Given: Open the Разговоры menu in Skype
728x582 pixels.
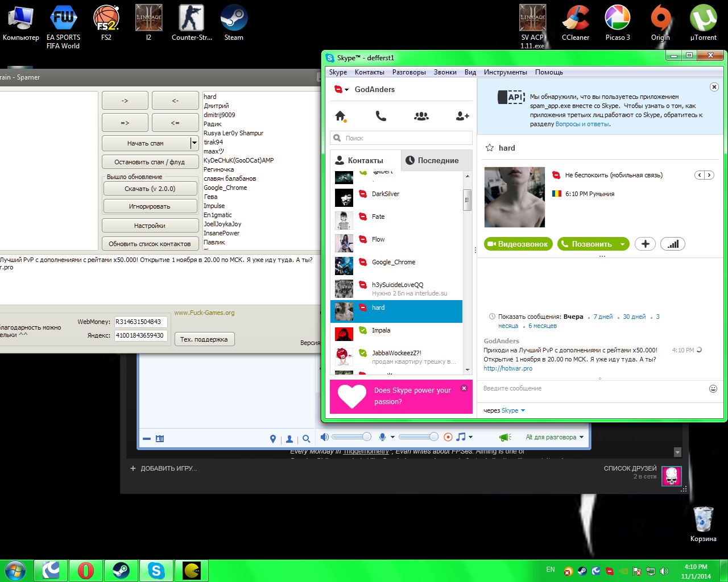Looking at the screenshot, I should tap(409, 72).
